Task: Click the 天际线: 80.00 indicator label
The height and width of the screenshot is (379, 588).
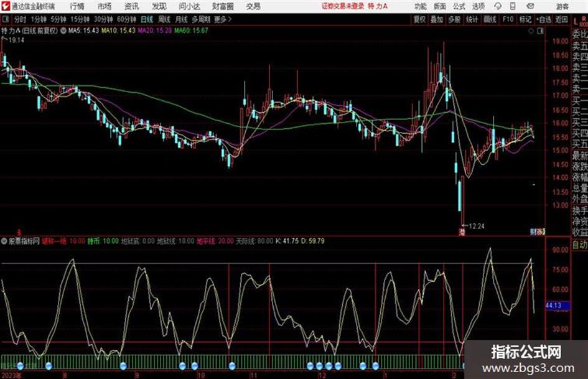Action: 254,241
